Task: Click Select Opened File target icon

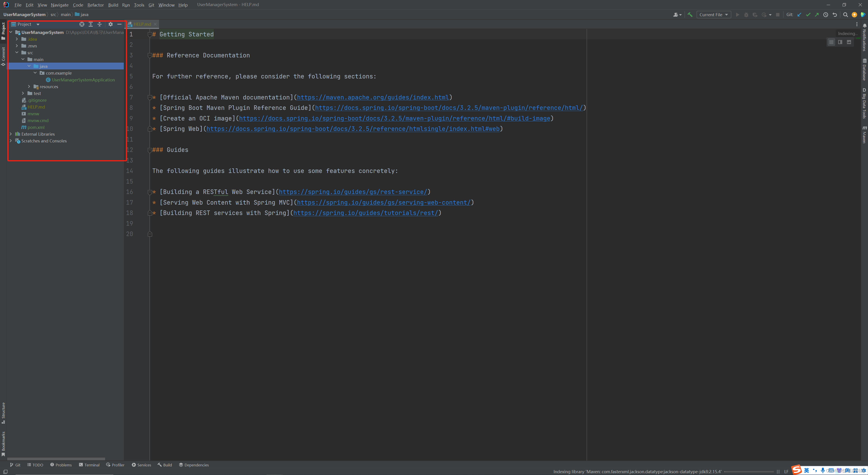Action: tap(82, 24)
